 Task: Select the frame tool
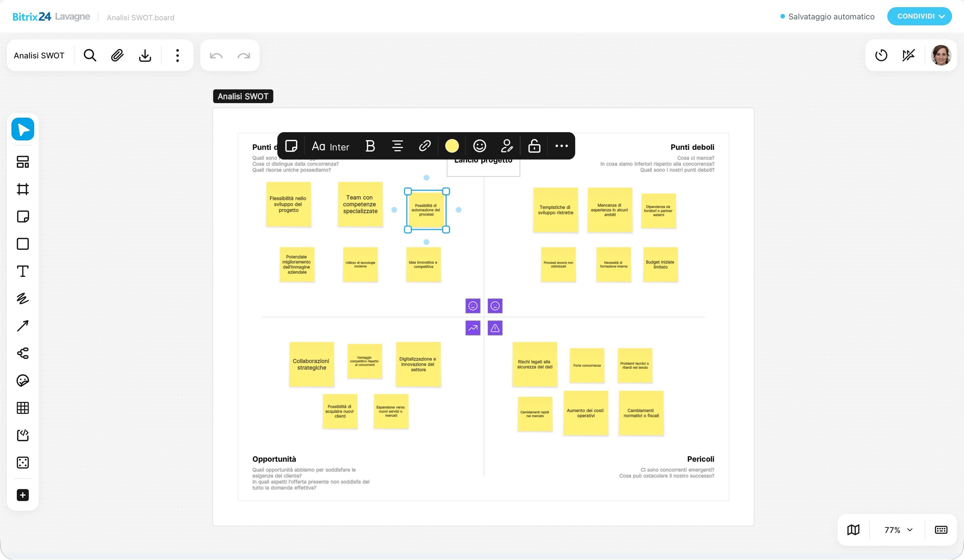[23, 189]
